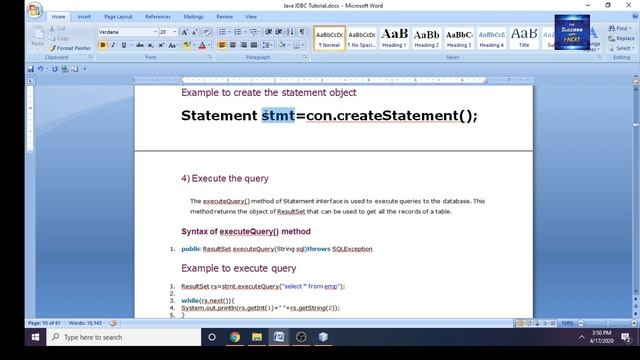Screen dimensions: 640x360
Task: Open the Select dropdown in Editing
Action: coord(621,48)
